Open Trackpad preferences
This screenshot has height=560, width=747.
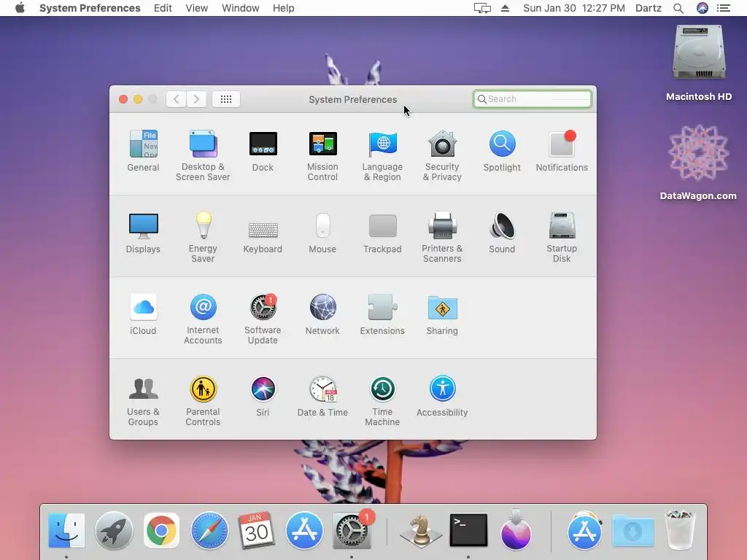click(x=382, y=233)
